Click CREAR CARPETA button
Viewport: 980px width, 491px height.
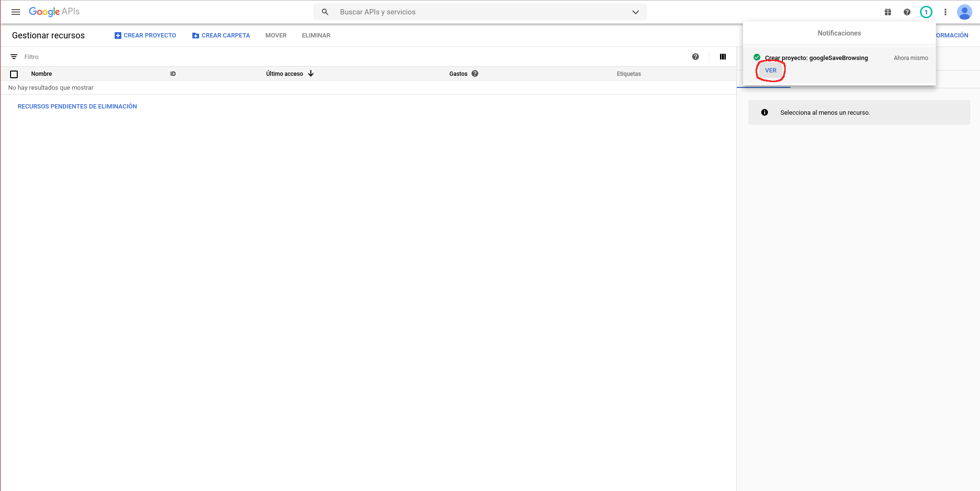click(221, 36)
